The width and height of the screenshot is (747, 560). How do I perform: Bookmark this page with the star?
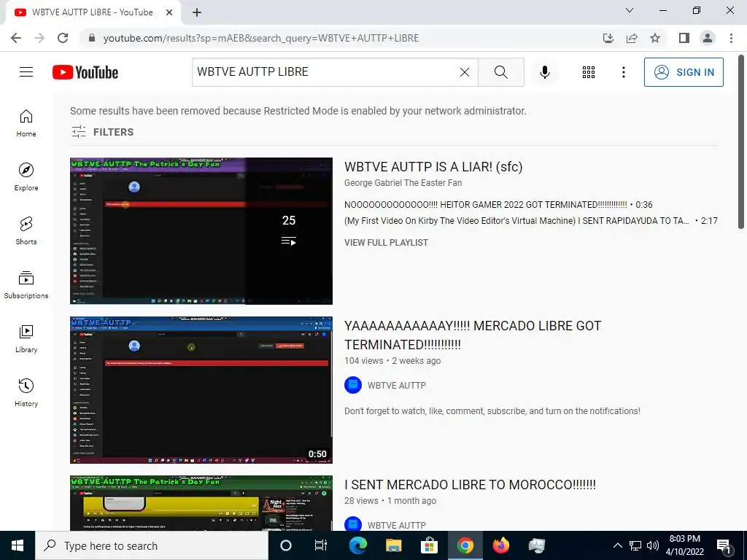(655, 38)
